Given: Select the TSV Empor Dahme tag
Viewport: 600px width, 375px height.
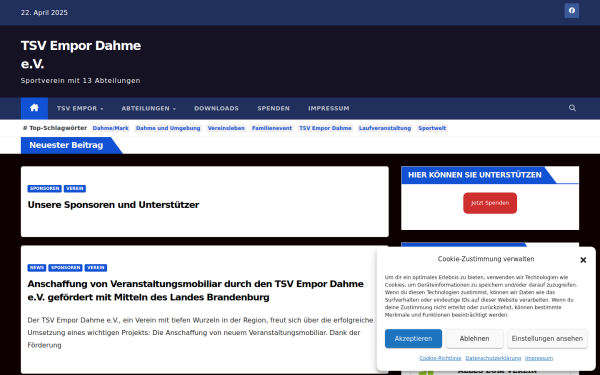Looking at the screenshot, I should tap(325, 128).
